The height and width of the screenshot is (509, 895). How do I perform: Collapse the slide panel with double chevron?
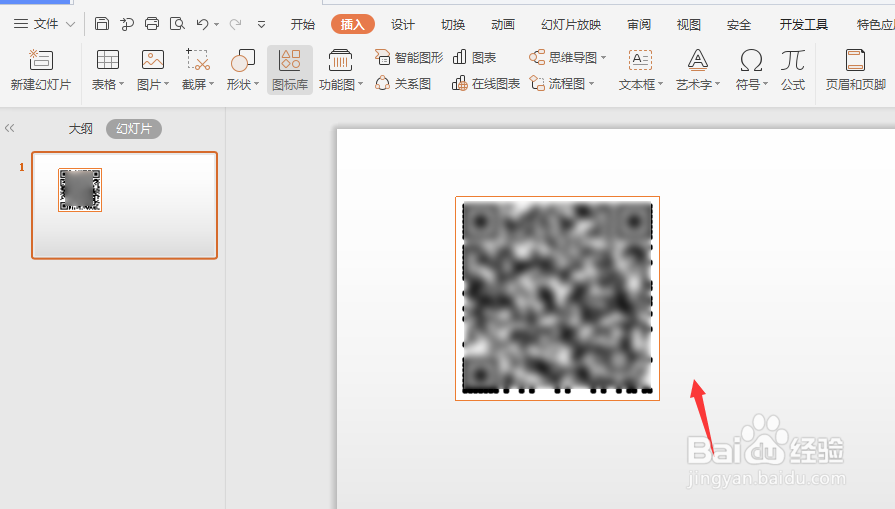click(x=10, y=128)
